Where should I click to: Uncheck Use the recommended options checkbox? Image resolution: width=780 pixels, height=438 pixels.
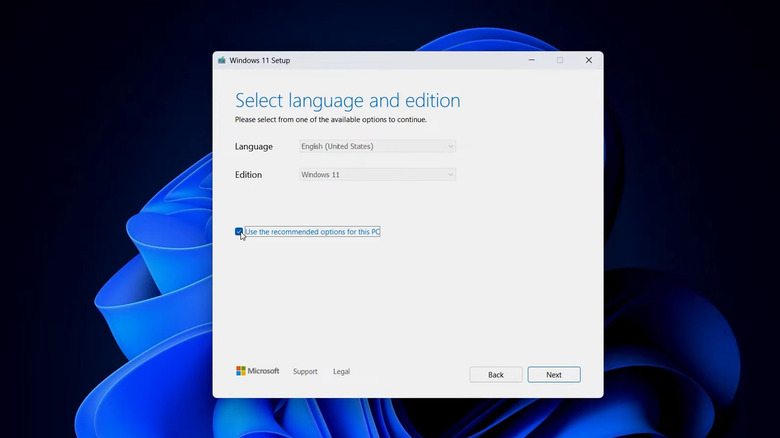[239, 231]
